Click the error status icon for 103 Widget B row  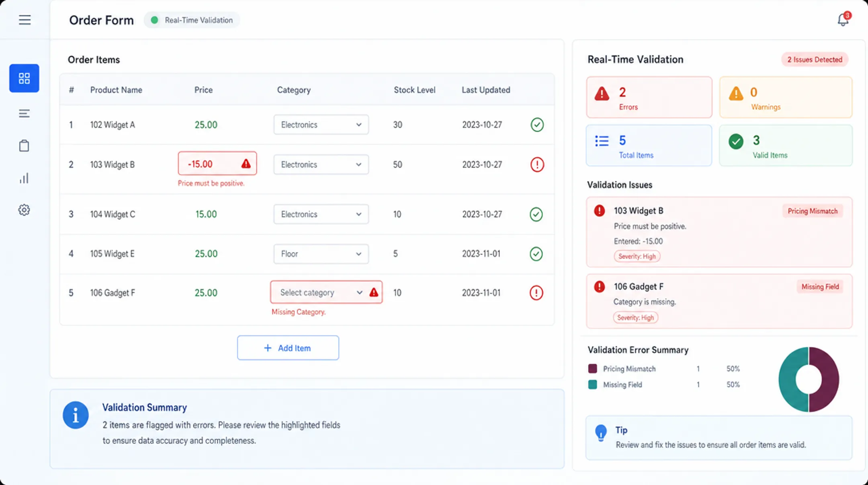click(x=537, y=164)
